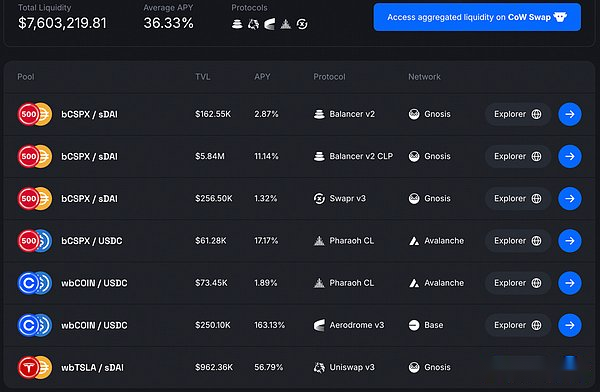Go to the bCSPX / USDC pool via arrow
600x392 pixels.
coord(570,240)
